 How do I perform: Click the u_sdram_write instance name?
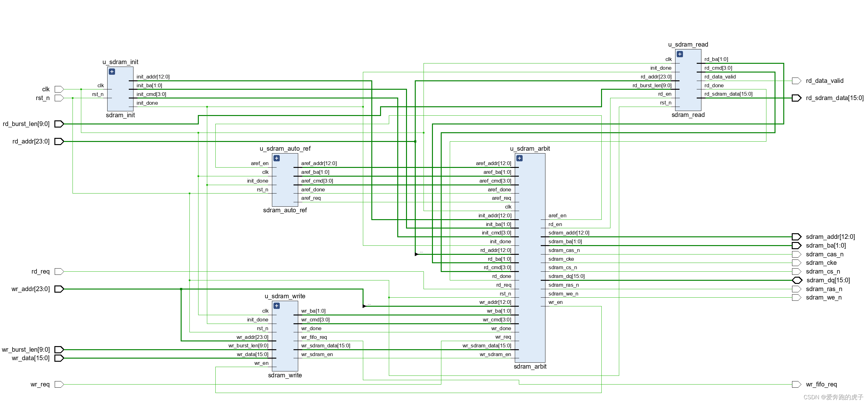pos(285,296)
